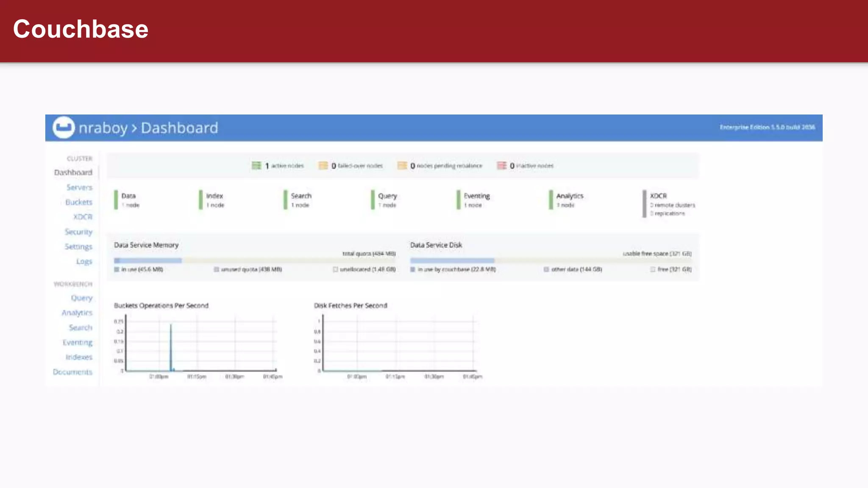Open the Settings page

click(x=78, y=247)
